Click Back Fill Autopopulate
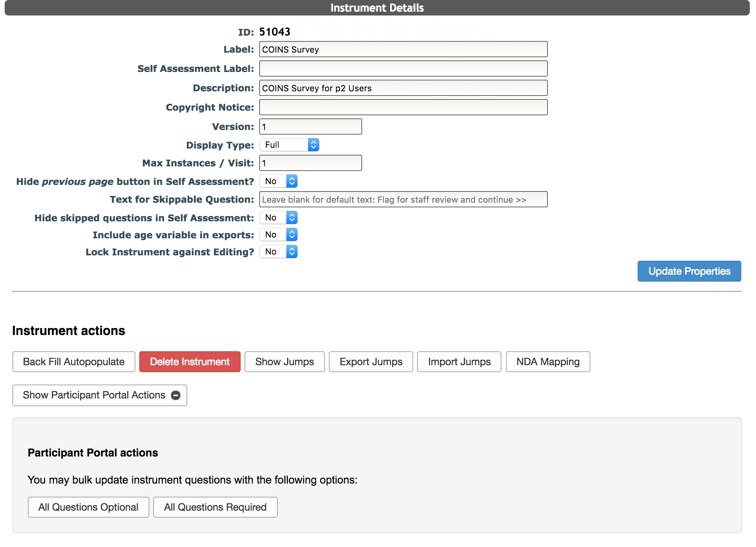 point(74,362)
